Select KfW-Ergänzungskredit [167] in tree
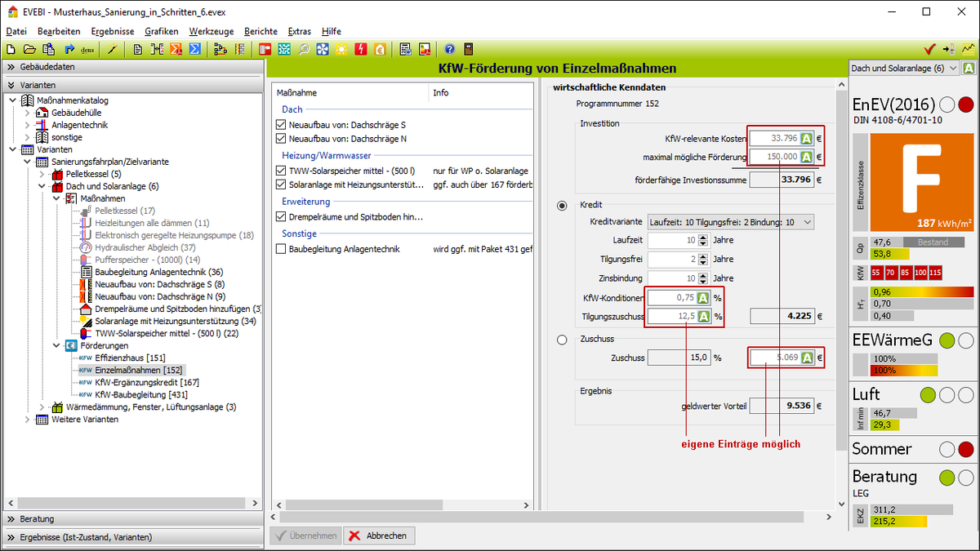 pyautogui.click(x=147, y=382)
